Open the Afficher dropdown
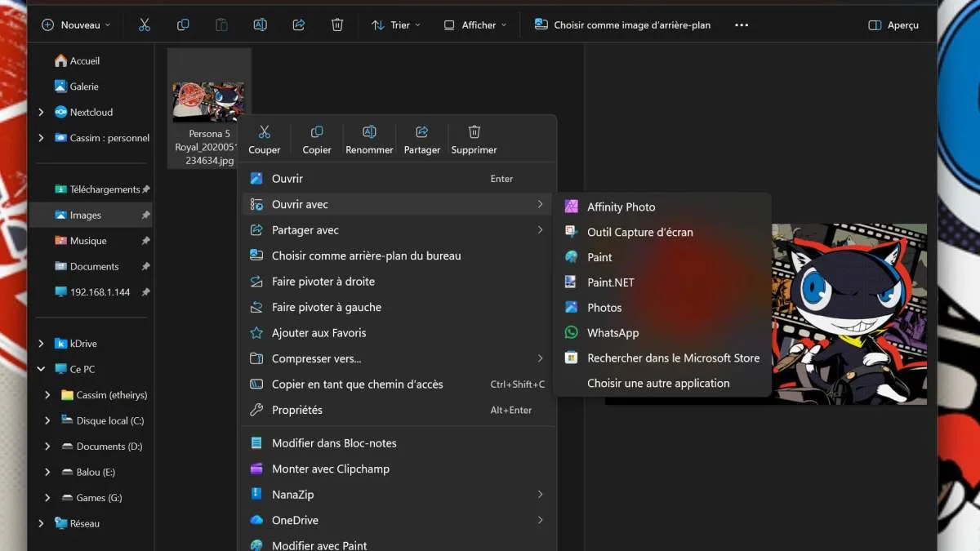Viewport: 980px width, 551px height. [x=474, y=25]
